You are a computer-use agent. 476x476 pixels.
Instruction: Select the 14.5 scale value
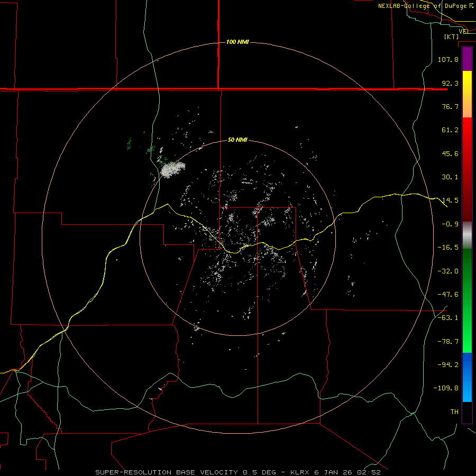[x=450, y=200]
